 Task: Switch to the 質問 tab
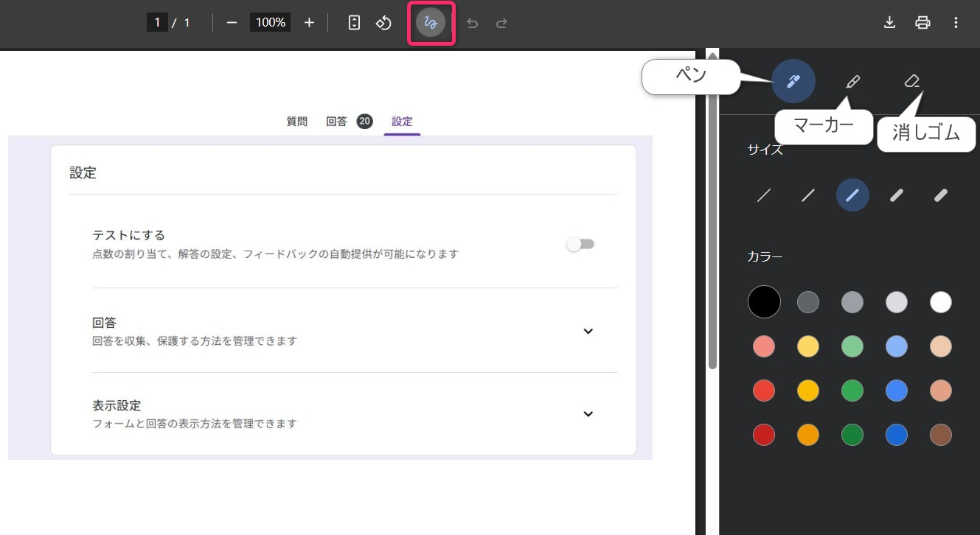pyautogui.click(x=296, y=122)
